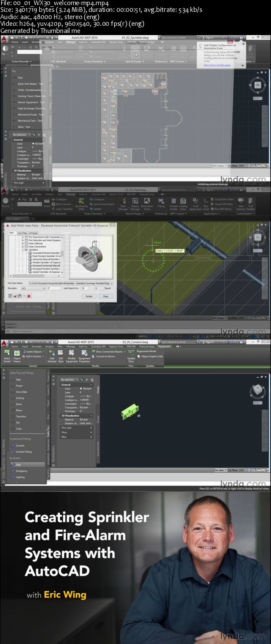Viewport: 271px width, 644px height.
Task: Click Details button in multi-view parts dialog
Action: click(x=89, y=296)
